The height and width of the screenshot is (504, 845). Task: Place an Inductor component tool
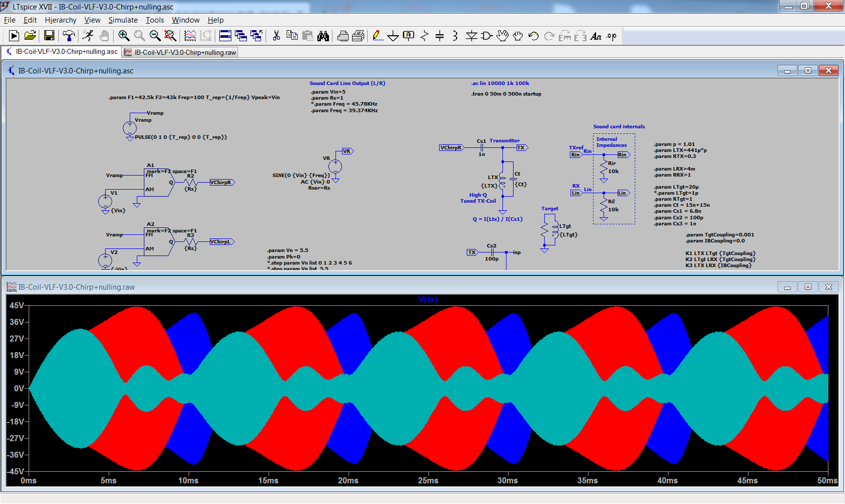(455, 36)
